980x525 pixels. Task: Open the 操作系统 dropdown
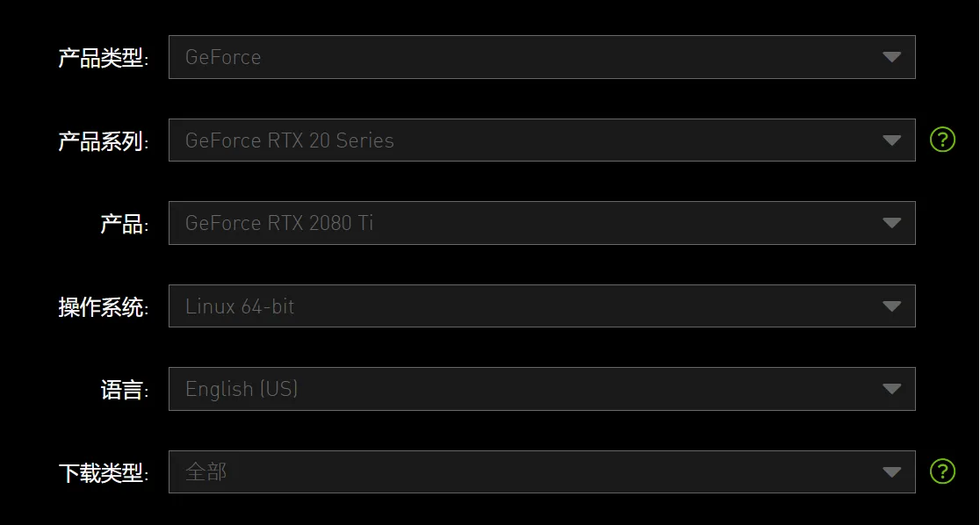(542, 306)
